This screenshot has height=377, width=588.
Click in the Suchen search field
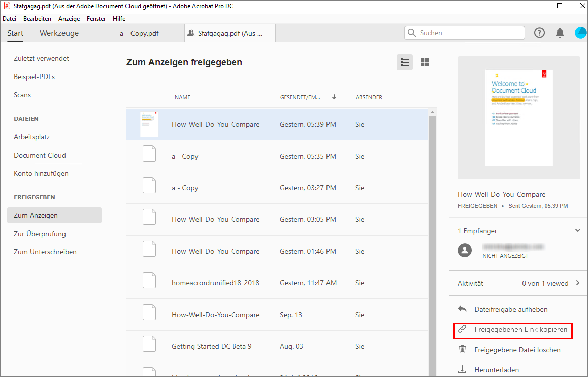pyautogui.click(x=464, y=33)
